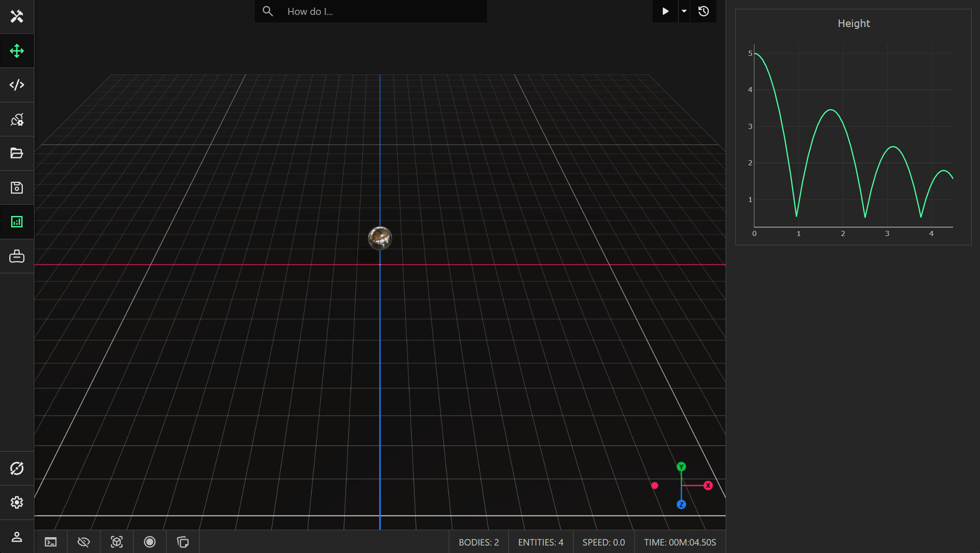The height and width of the screenshot is (553, 980).
Task: Click the 'How do I...' search field
Action: coord(371,11)
